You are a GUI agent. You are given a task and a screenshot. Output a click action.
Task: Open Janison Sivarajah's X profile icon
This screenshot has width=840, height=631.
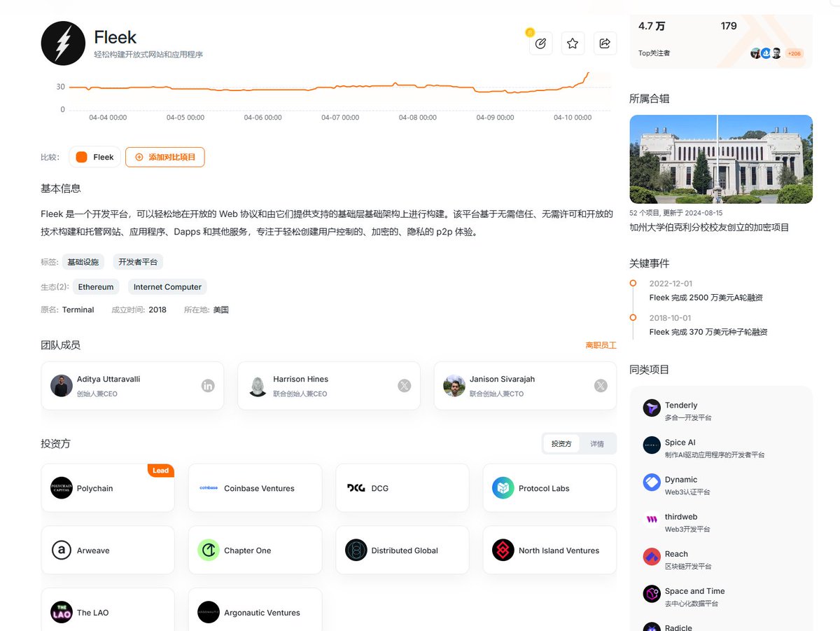[601, 386]
